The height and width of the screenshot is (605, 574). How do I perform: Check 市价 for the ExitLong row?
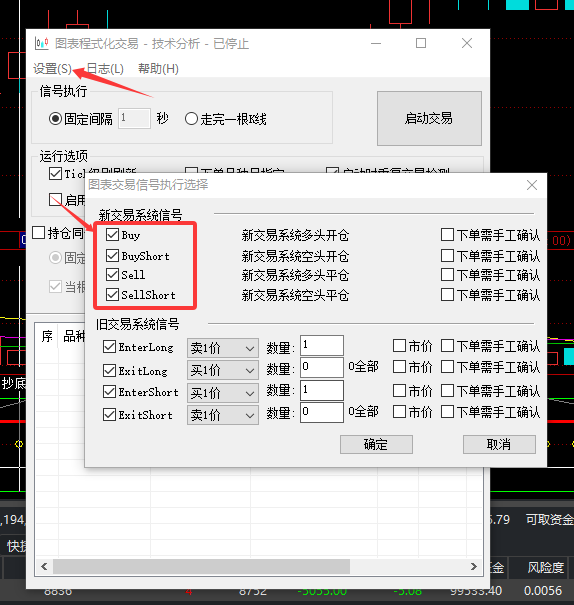[399, 367]
